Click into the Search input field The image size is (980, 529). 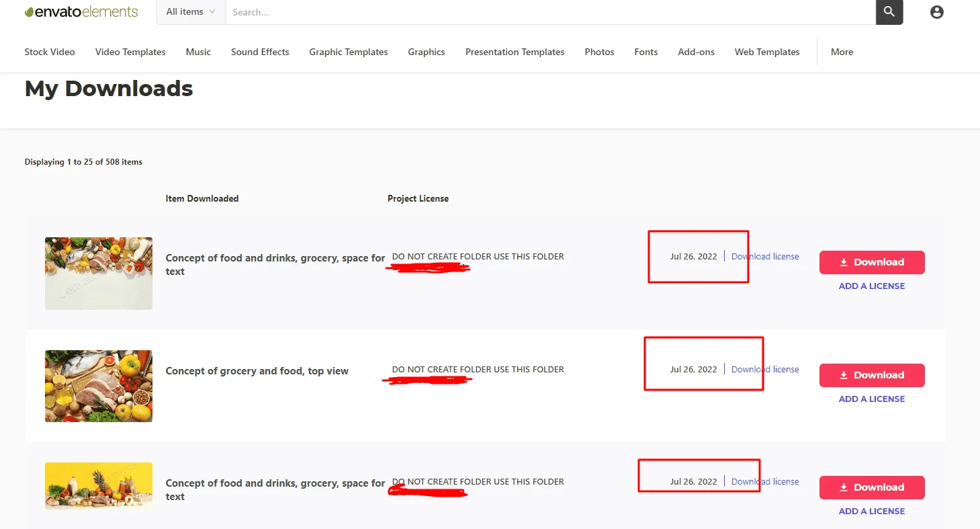pos(550,12)
